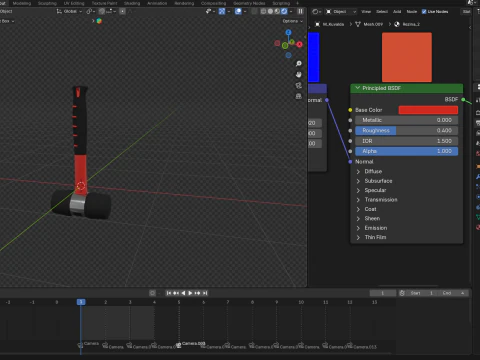
Task: Click the Metallic value field
Action: (x=406, y=120)
